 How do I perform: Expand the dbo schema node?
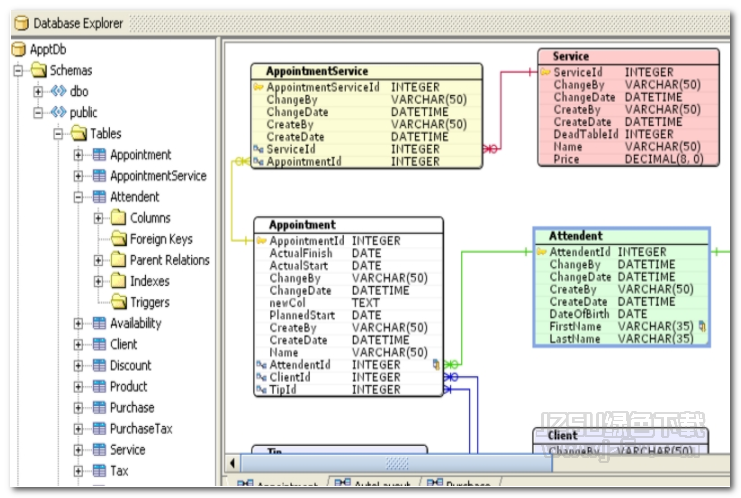[38, 91]
